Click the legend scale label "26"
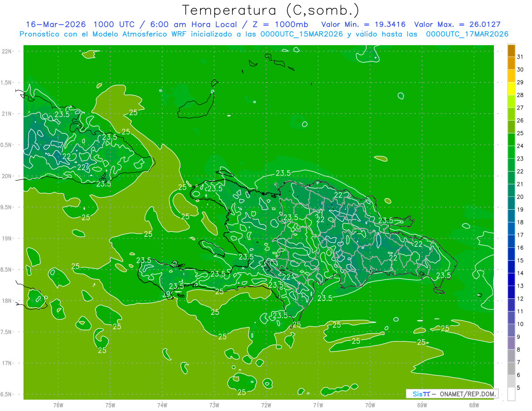 click(x=520, y=121)
